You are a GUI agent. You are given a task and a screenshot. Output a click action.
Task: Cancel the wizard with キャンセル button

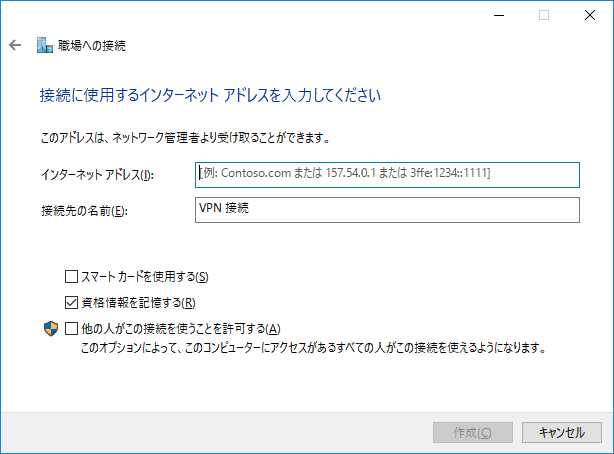point(562,432)
